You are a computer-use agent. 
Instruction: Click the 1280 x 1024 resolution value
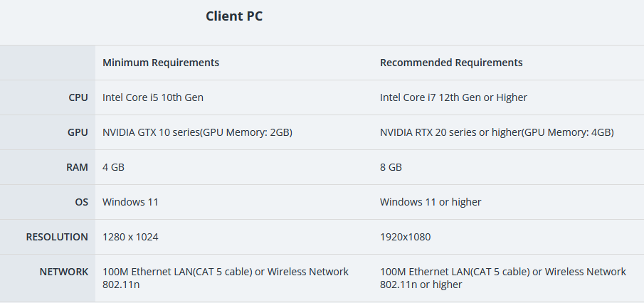pos(130,237)
